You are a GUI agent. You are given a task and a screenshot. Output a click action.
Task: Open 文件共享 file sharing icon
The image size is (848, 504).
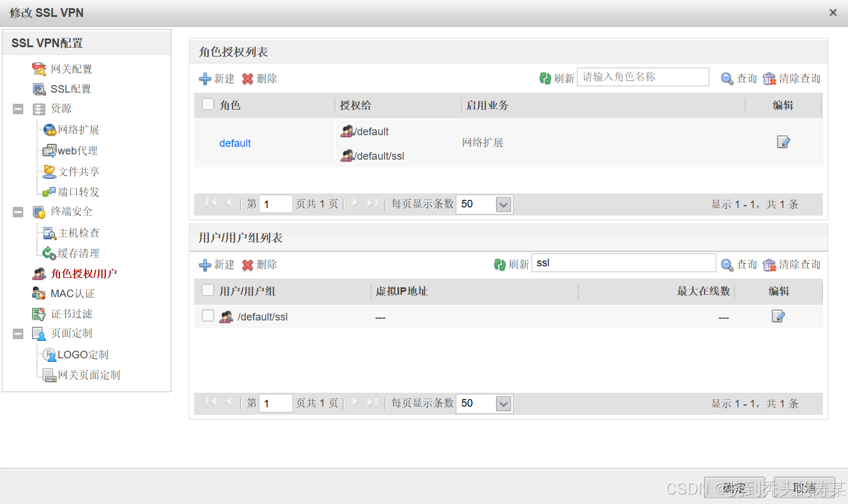50,172
